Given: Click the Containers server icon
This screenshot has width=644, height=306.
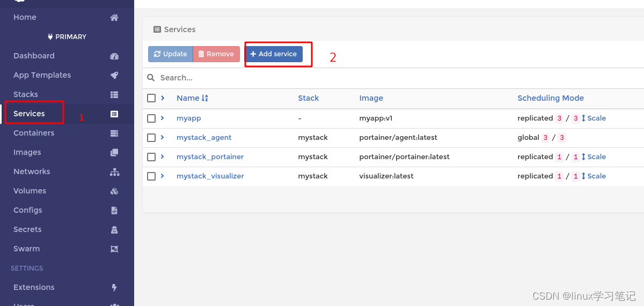Looking at the screenshot, I should [x=114, y=133].
